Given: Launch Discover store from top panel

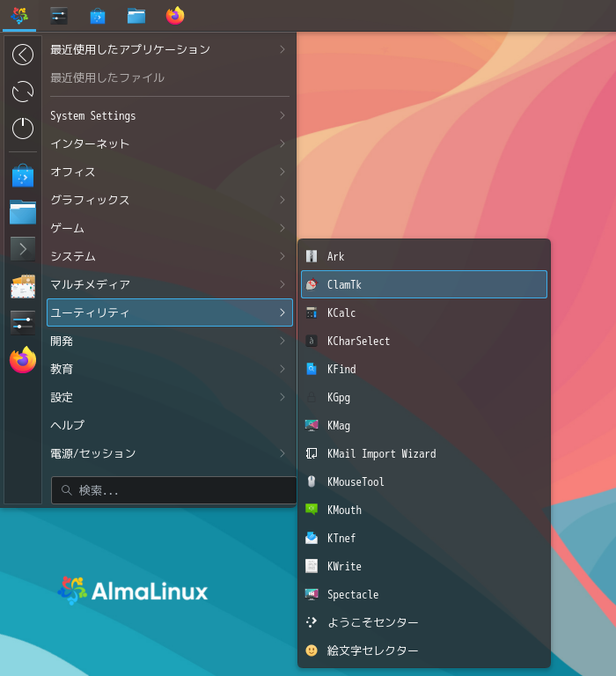Looking at the screenshot, I should coord(98,16).
